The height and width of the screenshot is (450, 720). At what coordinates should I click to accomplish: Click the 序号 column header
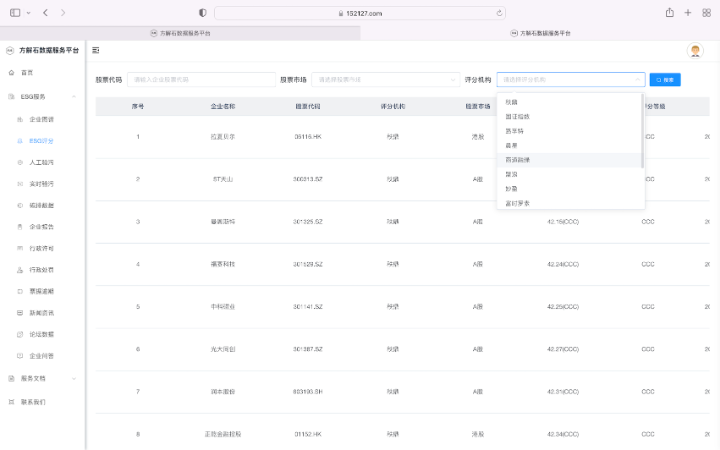pyautogui.click(x=138, y=106)
